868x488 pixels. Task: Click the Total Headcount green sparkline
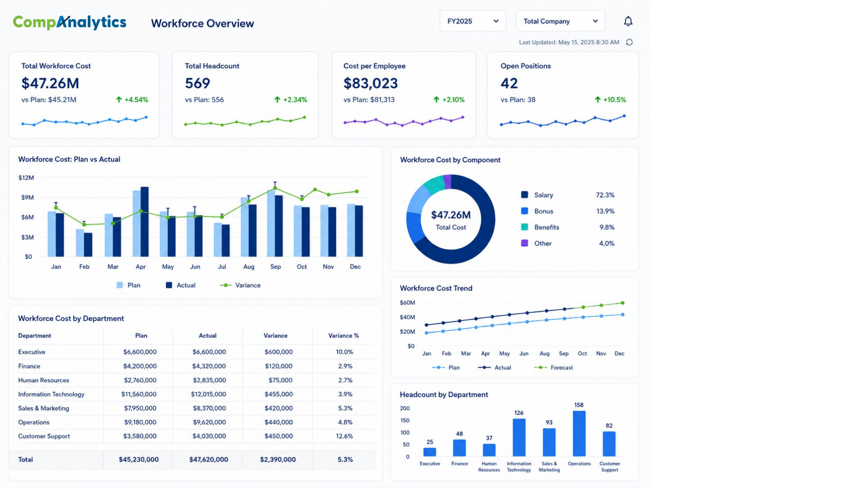point(245,121)
